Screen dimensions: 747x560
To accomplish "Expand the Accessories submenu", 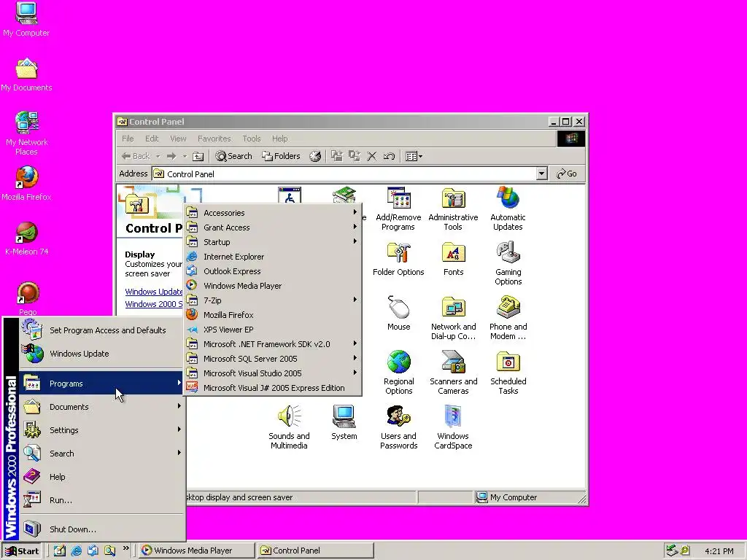I will click(x=273, y=213).
